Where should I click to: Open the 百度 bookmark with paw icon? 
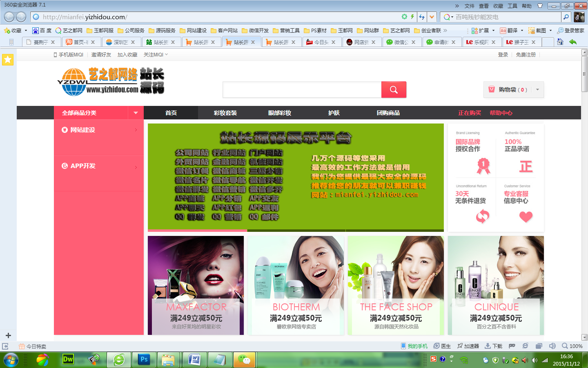42,31
